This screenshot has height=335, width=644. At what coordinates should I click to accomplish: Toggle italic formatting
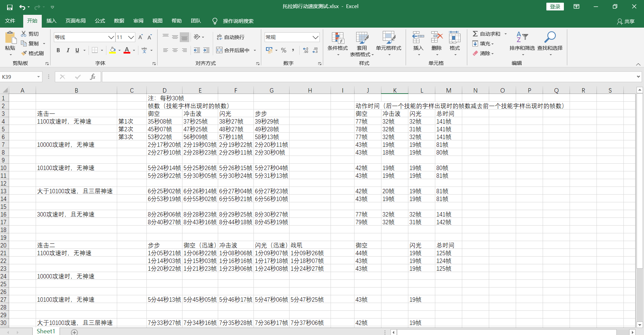point(68,50)
